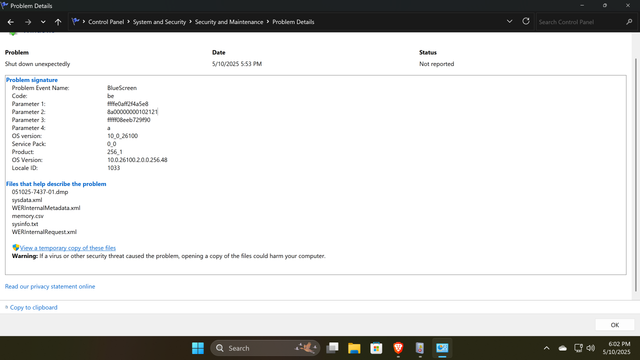640x360 pixels.
Task: Expand the chevron after Control Panel breadcrumb
Action: pos(128,22)
